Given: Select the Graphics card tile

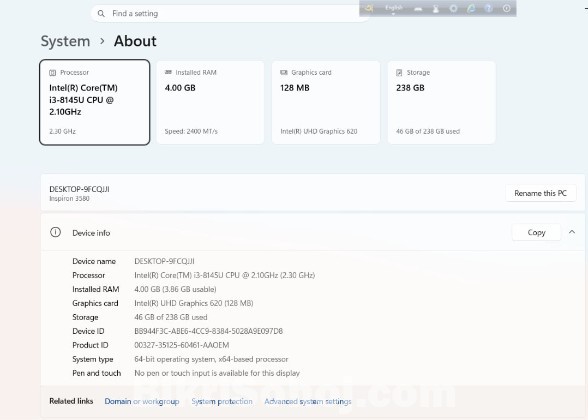Looking at the screenshot, I should pyautogui.click(x=326, y=102).
